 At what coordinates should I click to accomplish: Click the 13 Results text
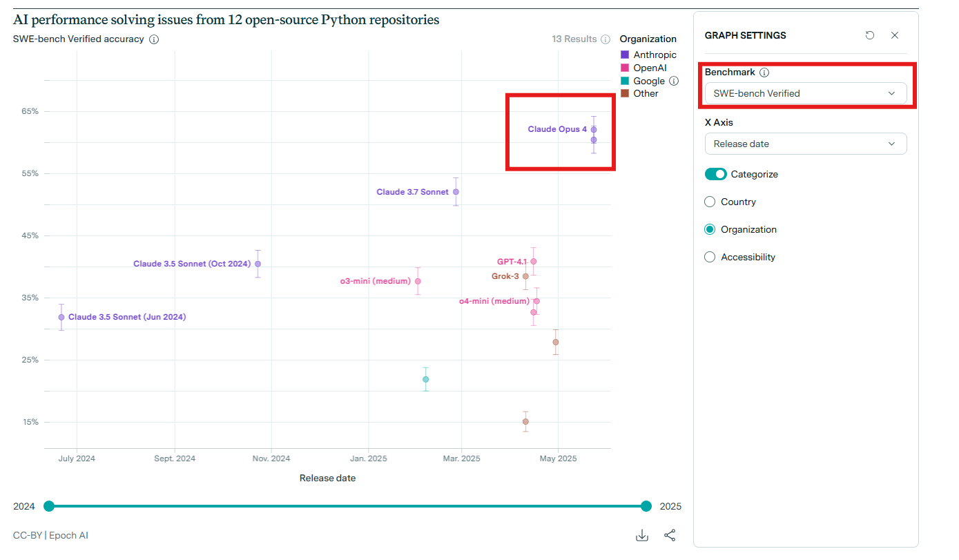[x=574, y=39]
